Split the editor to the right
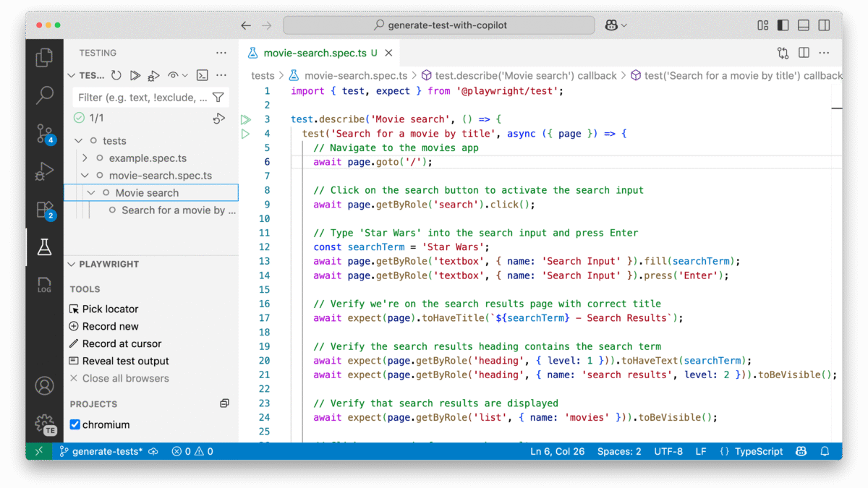 tap(804, 53)
